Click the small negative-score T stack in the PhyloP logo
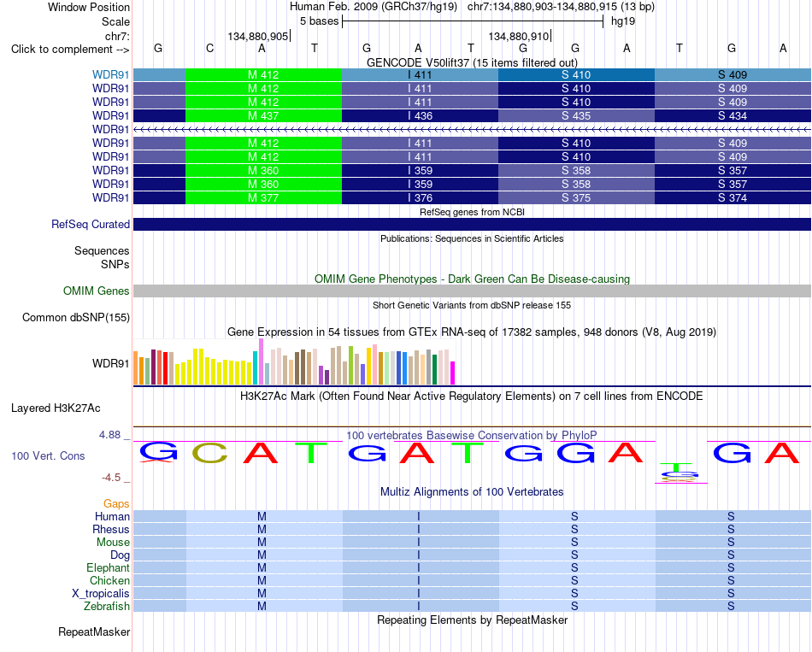Image resolution: width=812 pixels, height=652 pixels. point(680,473)
